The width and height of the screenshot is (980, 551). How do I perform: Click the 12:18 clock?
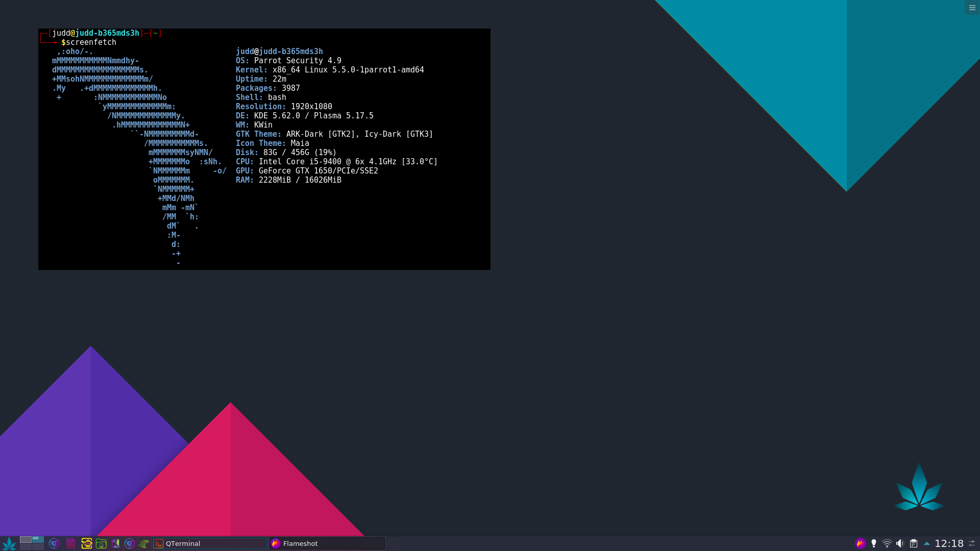949,544
